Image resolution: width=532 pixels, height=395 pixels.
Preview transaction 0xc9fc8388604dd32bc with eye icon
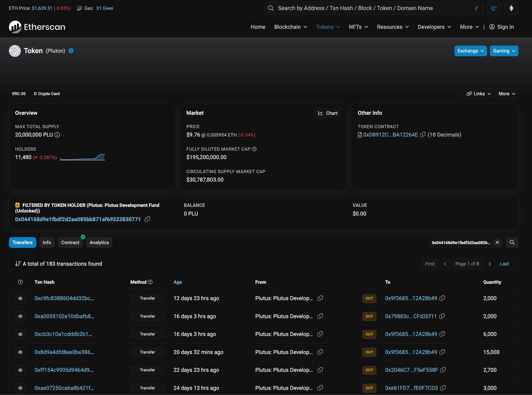tap(20, 298)
